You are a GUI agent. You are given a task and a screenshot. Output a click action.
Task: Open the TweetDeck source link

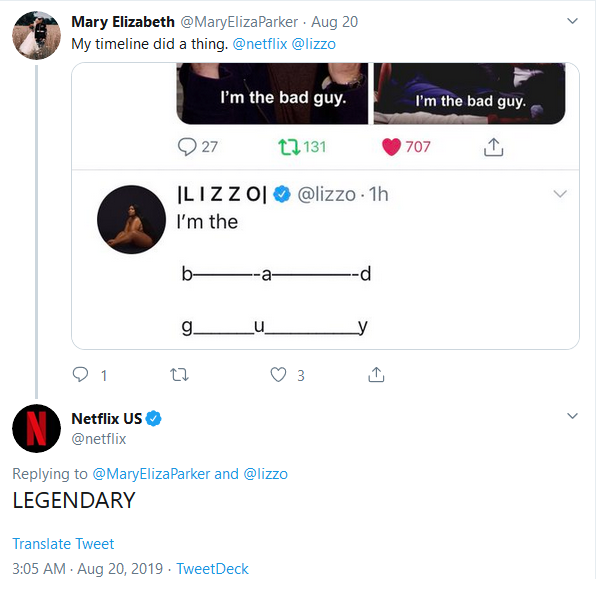212,569
